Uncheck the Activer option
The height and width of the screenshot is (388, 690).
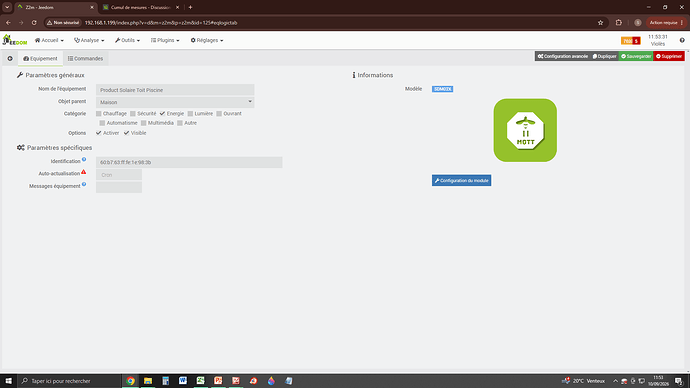click(x=99, y=133)
